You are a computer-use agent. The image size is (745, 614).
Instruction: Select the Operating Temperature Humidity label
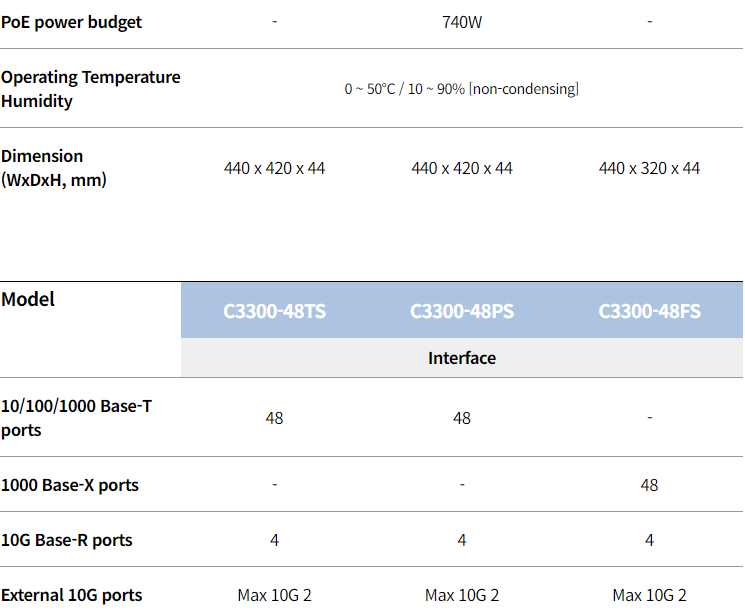tap(91, 89)
